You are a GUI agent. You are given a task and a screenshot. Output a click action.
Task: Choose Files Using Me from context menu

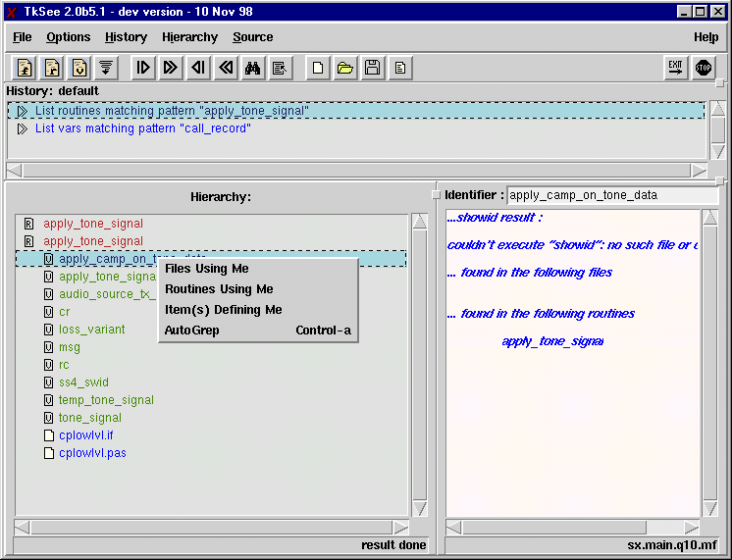pyautogui.click(x=259, y=269)
